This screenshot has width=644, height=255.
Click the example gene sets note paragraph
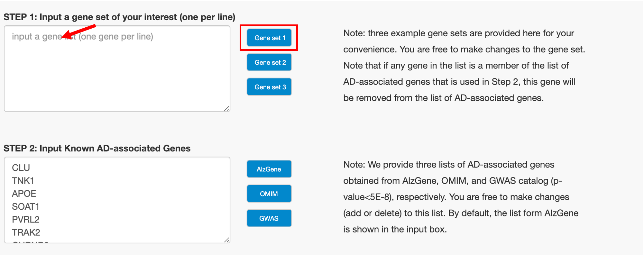(464, 66)
